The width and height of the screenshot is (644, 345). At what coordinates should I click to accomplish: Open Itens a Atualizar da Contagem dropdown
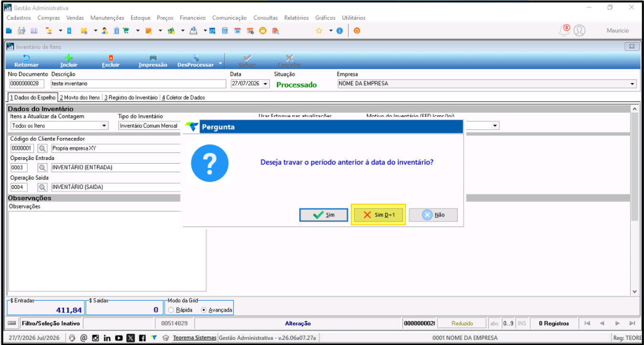pyautogui.click(x=105, y=125)
